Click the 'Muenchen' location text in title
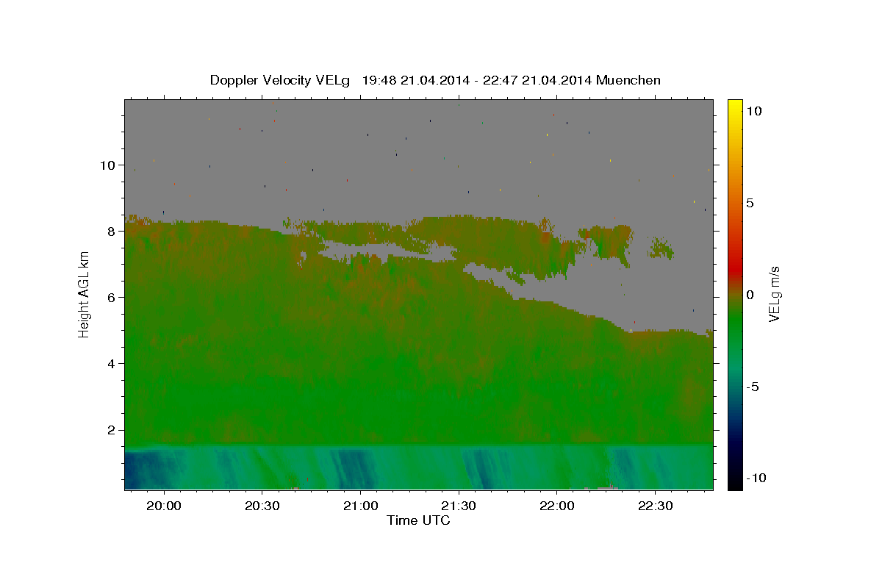The height and width of the screenshot is (588, 882). tap(628, 80)
